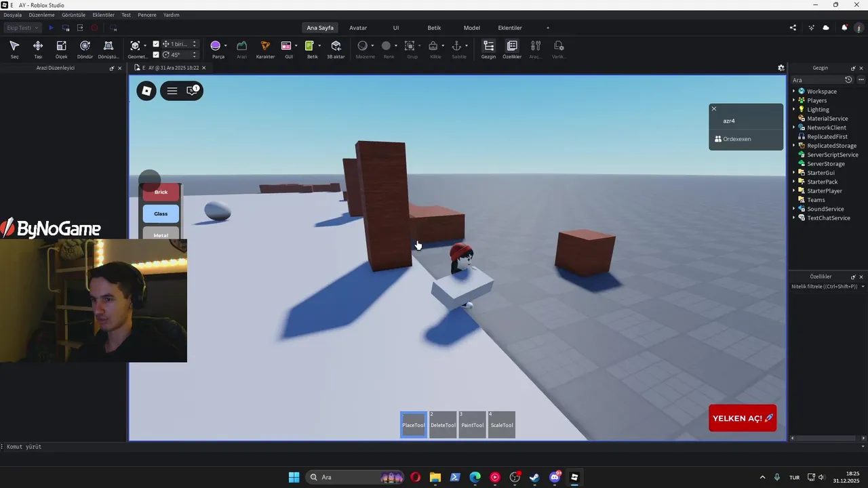This screenshot has height=488, width=868.
Task: Toggle the 45° rotate snapping checkbox
Action: coord(156,55)
